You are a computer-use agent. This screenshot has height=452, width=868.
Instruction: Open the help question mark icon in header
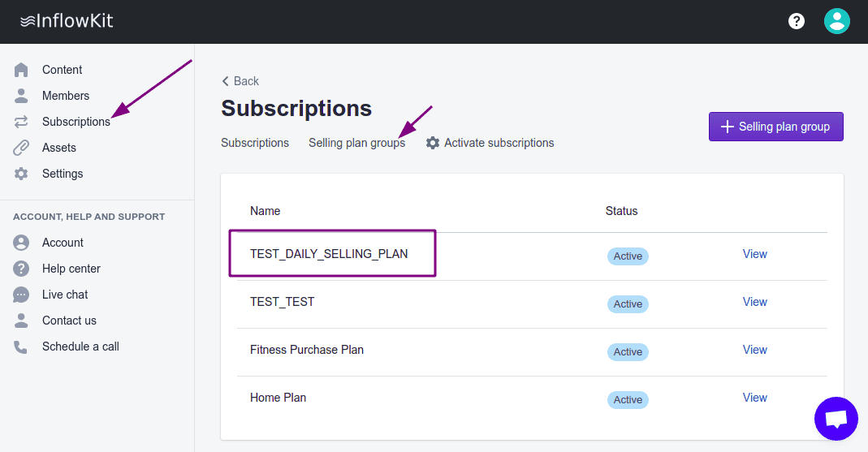coord(797,21)
